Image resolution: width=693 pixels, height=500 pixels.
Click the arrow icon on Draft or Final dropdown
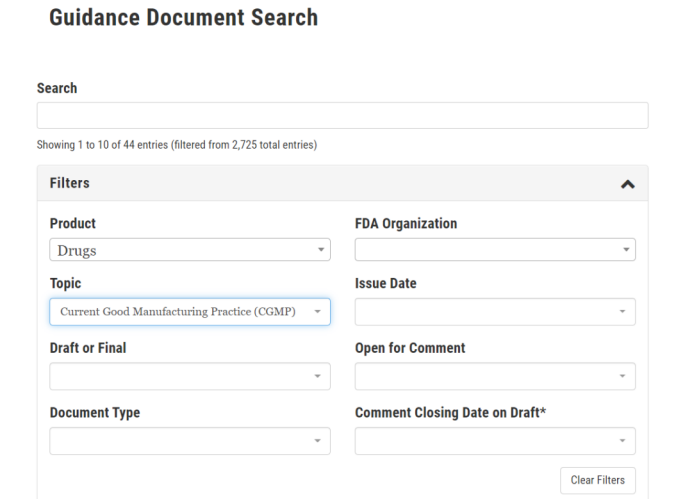coord(318,376)
